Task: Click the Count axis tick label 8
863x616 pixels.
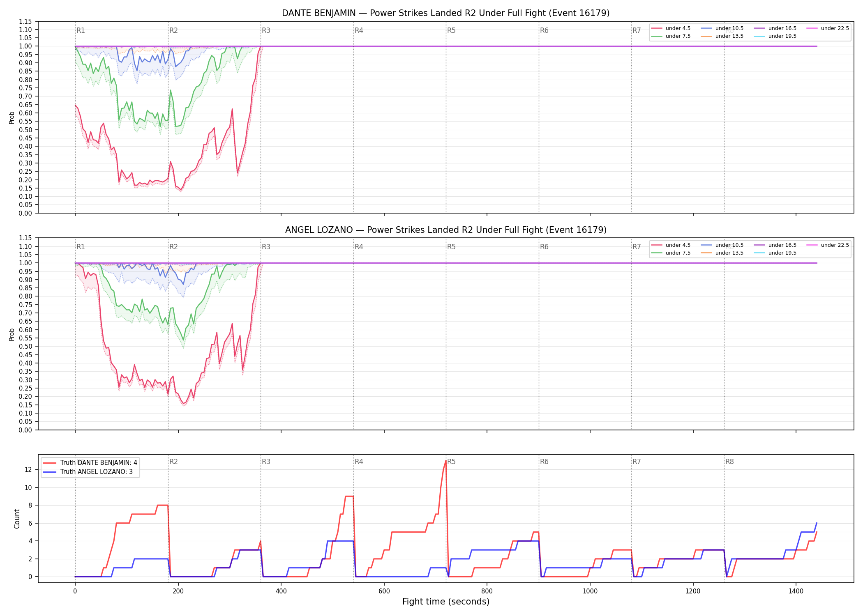Action: click(x=30, y=505)
